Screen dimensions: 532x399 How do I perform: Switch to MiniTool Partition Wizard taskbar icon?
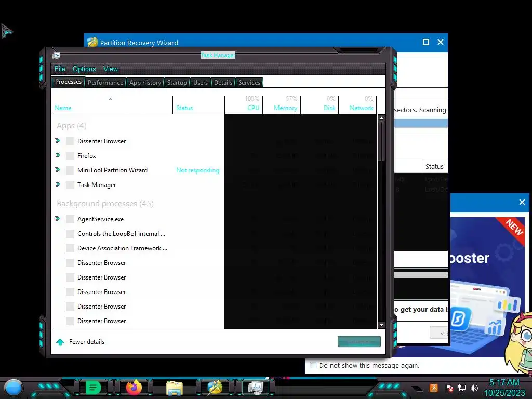coord(215,388)
